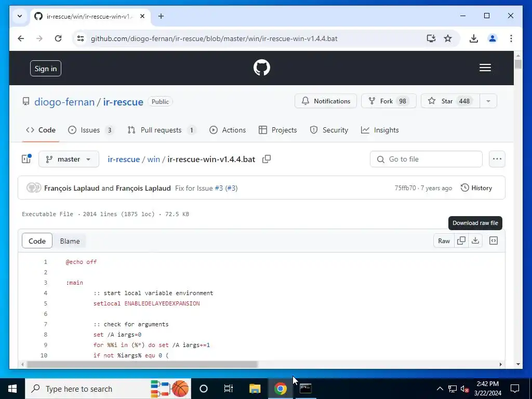Click the install app icon in address bar
The image size is (532, 399).
[x=431, y=38]
